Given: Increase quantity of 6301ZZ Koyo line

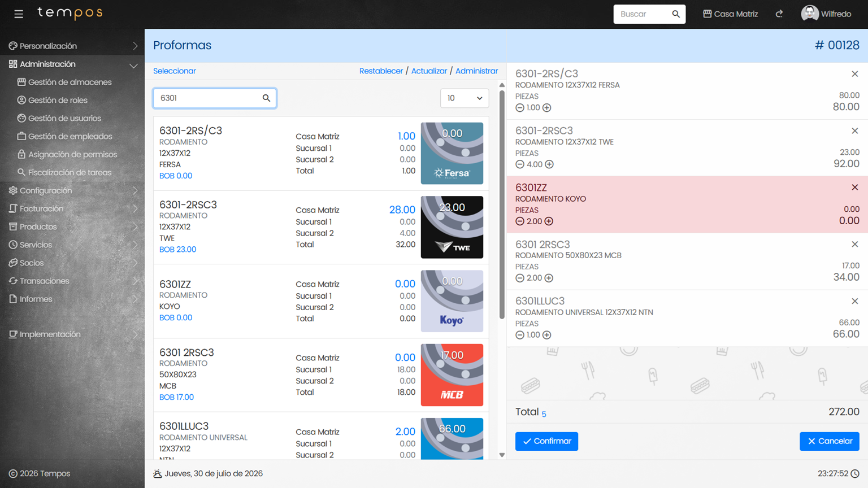Looking at the screenshot, I should pyautogui.click(x=549, y=221).
